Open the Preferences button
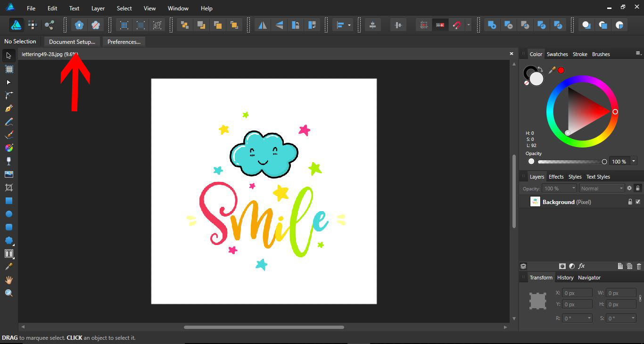Viewport: 644px width, 344px height. (124, 42)
